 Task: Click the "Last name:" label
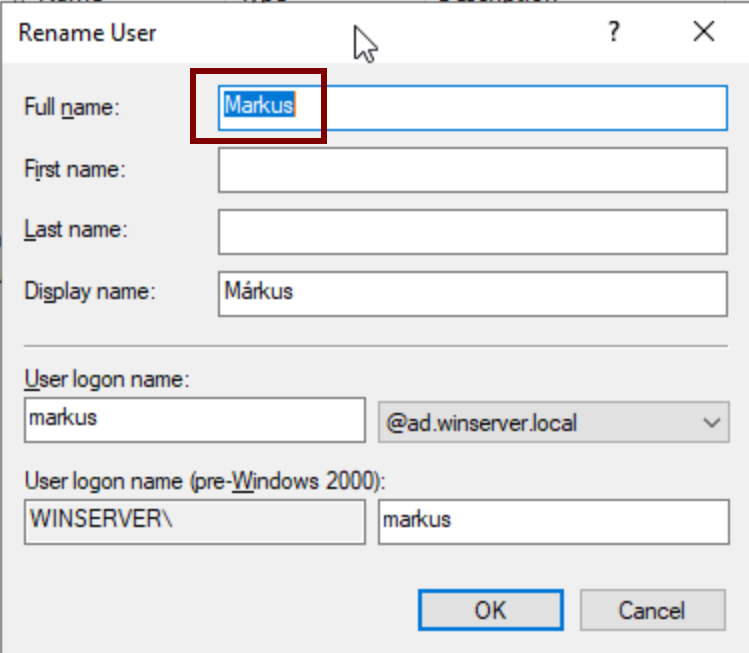(75, 231)
